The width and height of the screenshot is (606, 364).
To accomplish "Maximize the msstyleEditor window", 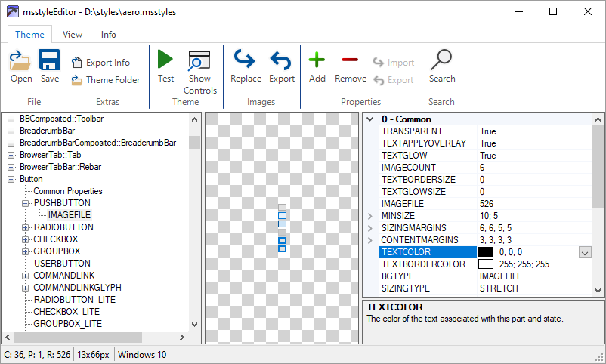I will (x=553, y=11).
